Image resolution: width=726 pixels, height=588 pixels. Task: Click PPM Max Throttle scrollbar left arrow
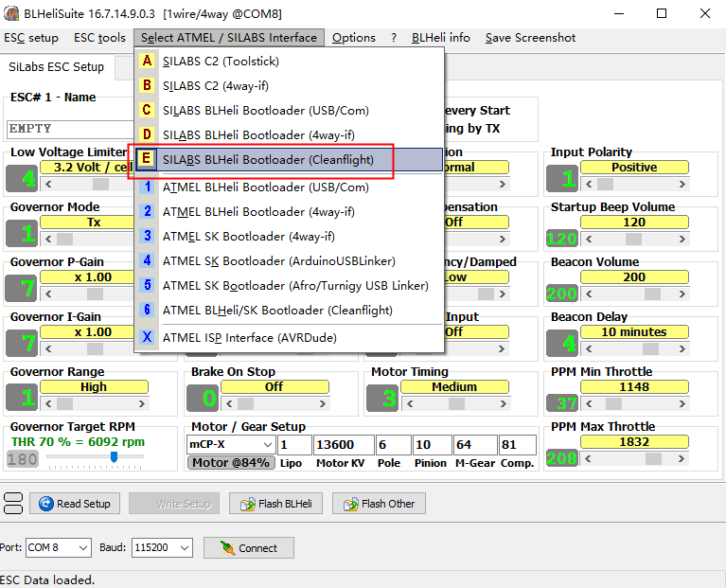pyautogui.click(x=589, y=459)
